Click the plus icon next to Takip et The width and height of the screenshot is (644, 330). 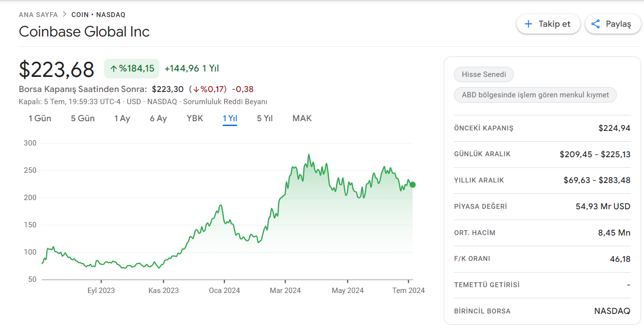529,23
